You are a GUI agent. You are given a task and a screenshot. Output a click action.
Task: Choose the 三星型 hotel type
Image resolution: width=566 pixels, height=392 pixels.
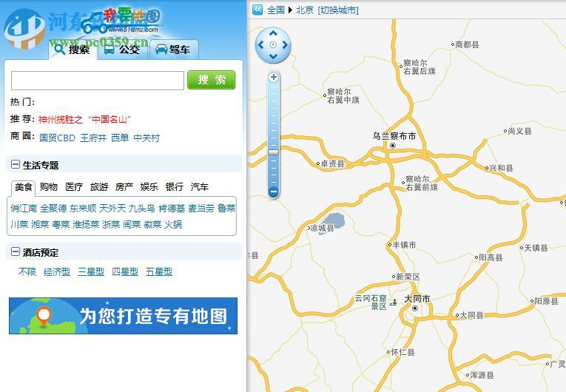point(91,271)
